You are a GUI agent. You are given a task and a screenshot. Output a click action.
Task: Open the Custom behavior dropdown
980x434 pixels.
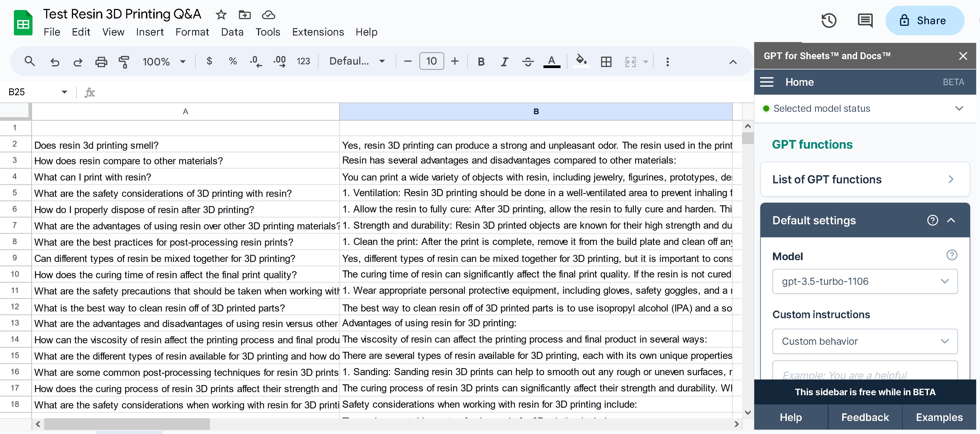coord(865,341)
